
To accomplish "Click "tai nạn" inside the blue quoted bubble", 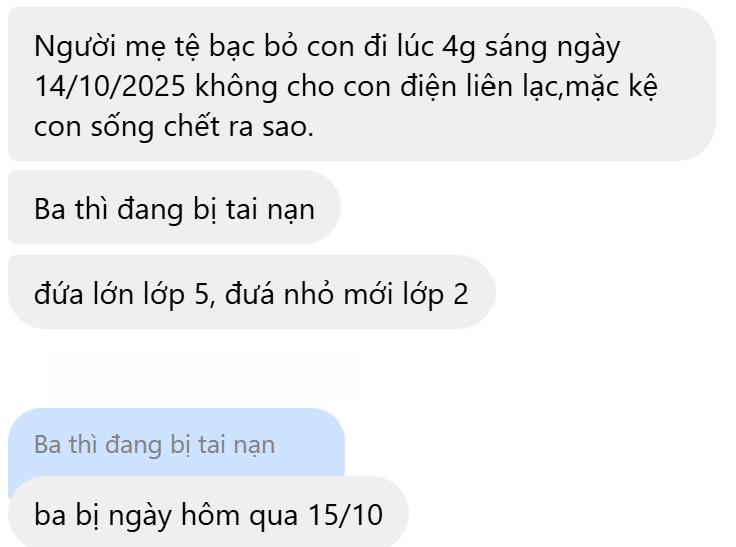I will 237,445.
